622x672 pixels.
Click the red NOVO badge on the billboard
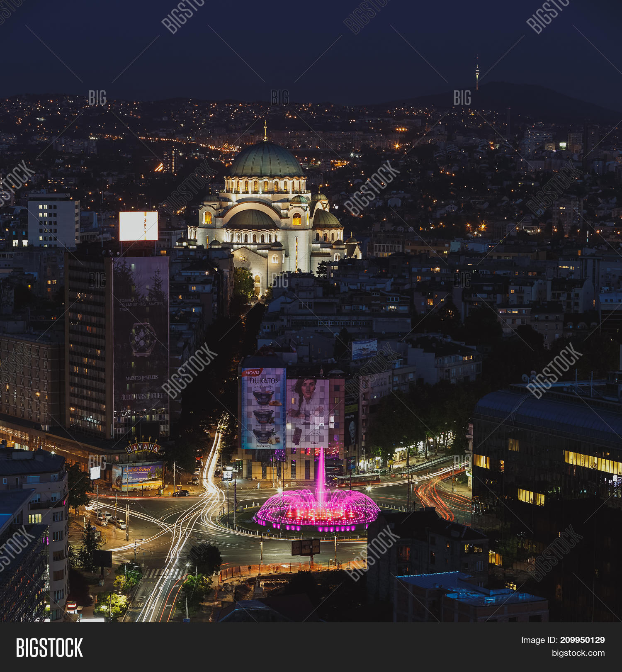[x=252, y=373]
